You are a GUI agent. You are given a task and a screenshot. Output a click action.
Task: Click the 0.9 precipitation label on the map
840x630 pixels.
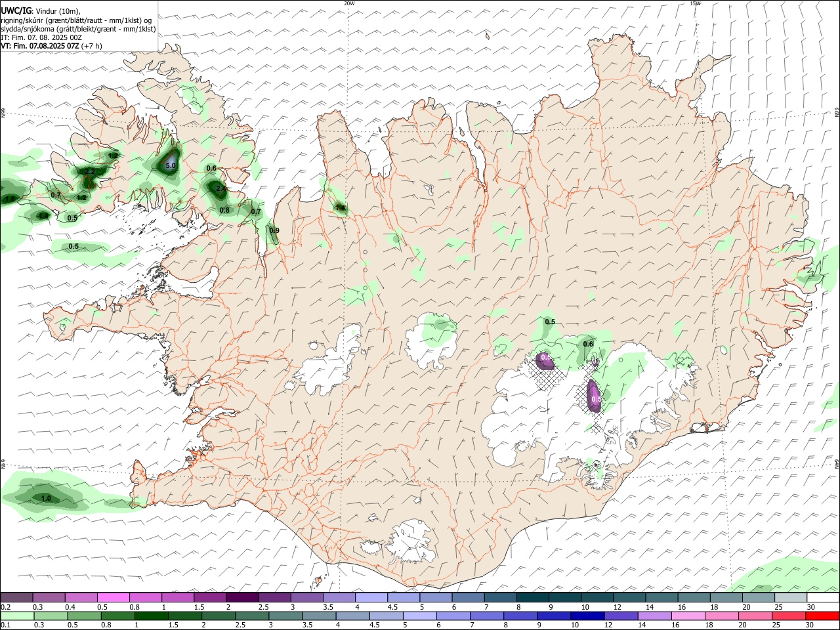coord(274,230)
